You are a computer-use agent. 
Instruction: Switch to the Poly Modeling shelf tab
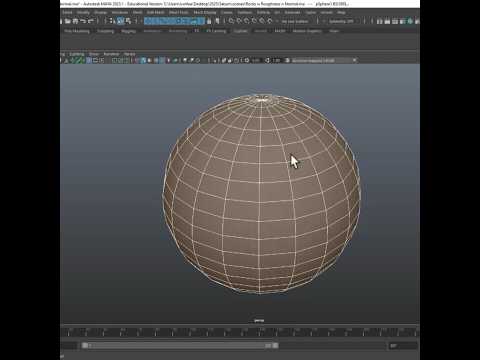[77, 31]
